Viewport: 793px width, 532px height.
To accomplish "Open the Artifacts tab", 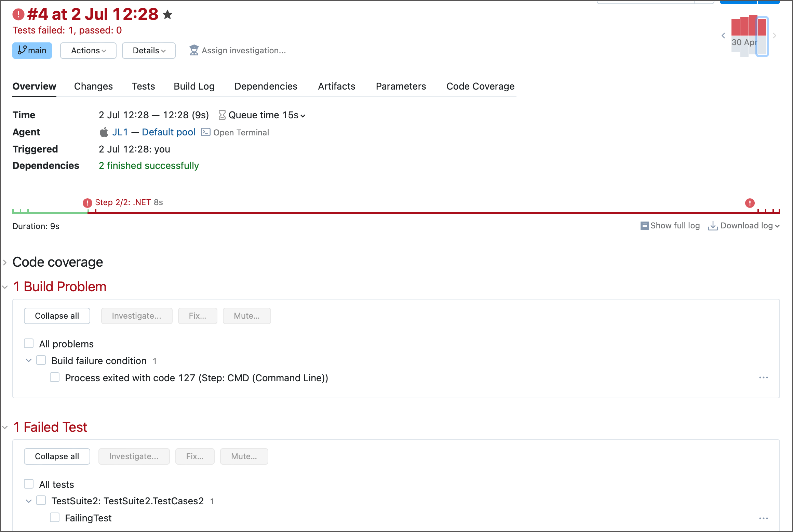I will [336, 86].
